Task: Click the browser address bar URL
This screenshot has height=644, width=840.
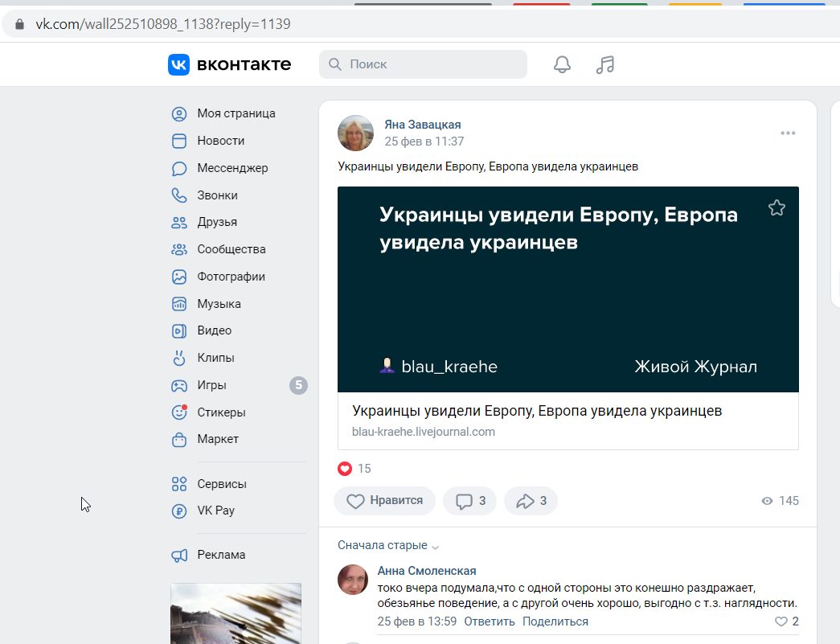Action: 163,24
